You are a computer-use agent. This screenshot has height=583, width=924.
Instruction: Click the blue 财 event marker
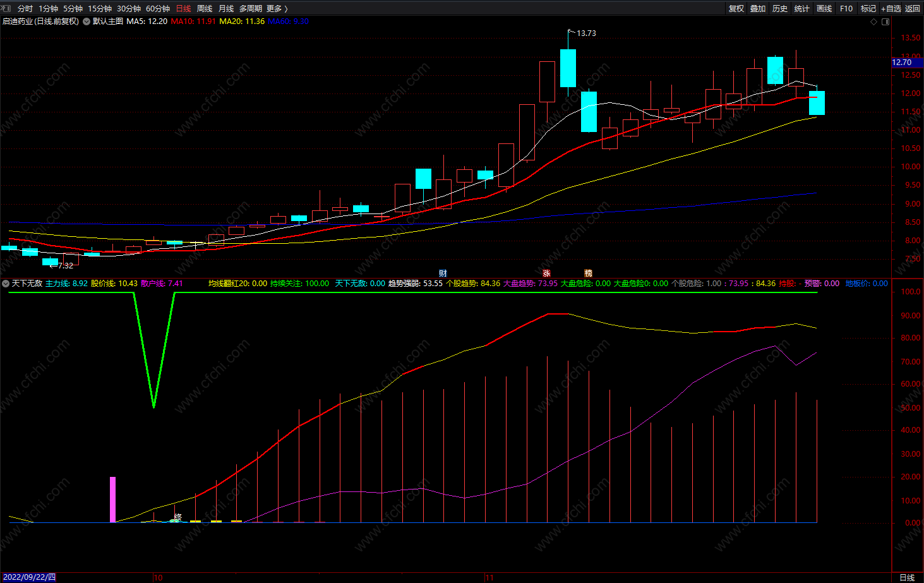(443, 273)
